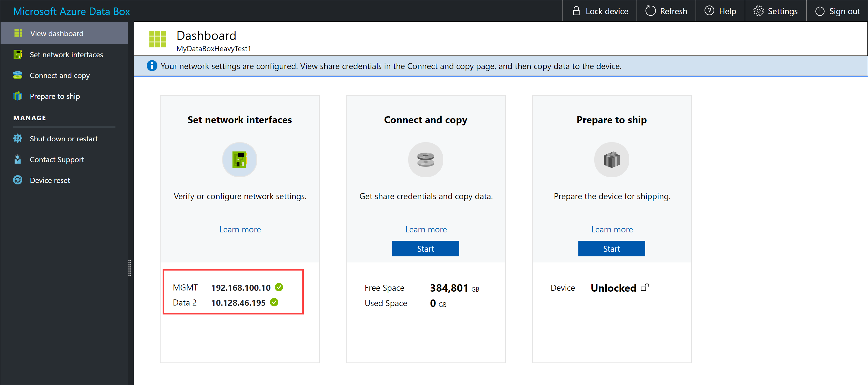Image resolution: width=868 pixels, height=385 pixels.
Task: Click the Prepare to ship sidebar icon
Action: pos(17,96)
